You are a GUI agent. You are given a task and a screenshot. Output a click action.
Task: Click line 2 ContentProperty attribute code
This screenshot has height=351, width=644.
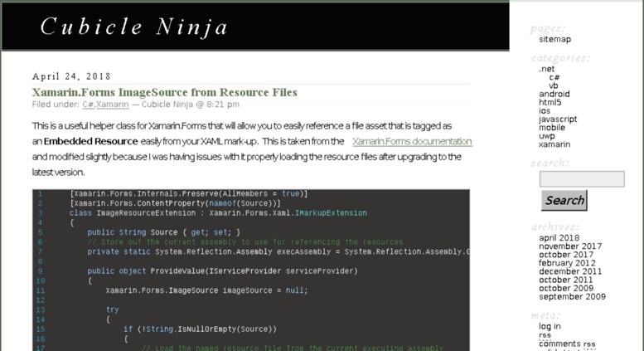[175, 203]
